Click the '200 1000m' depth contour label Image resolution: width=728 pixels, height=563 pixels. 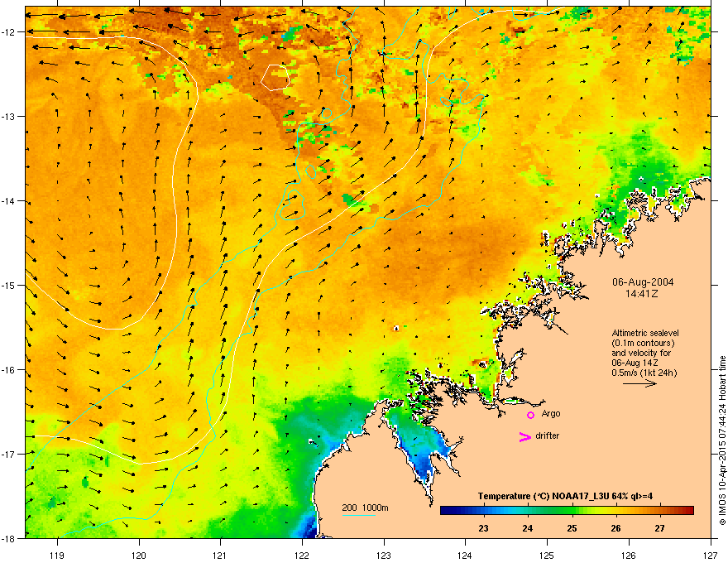click(x=365, y=508)
